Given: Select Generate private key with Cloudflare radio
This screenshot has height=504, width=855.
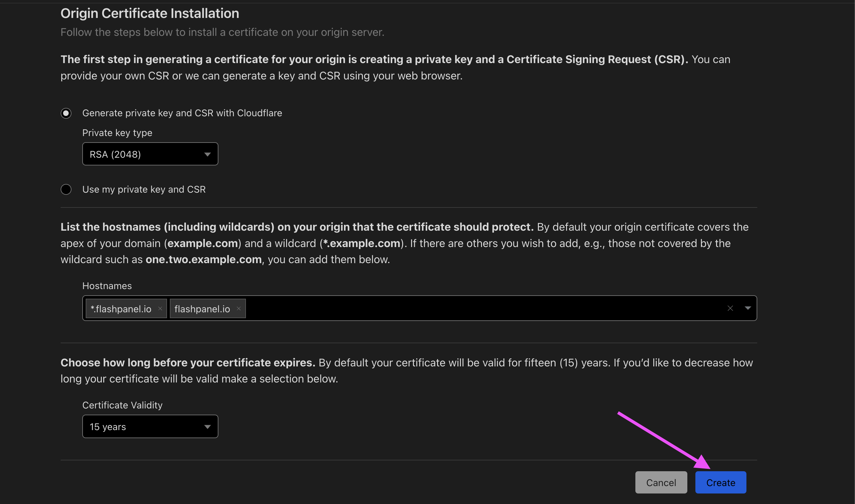Looking at the screenshot, I should coord(66,113).
